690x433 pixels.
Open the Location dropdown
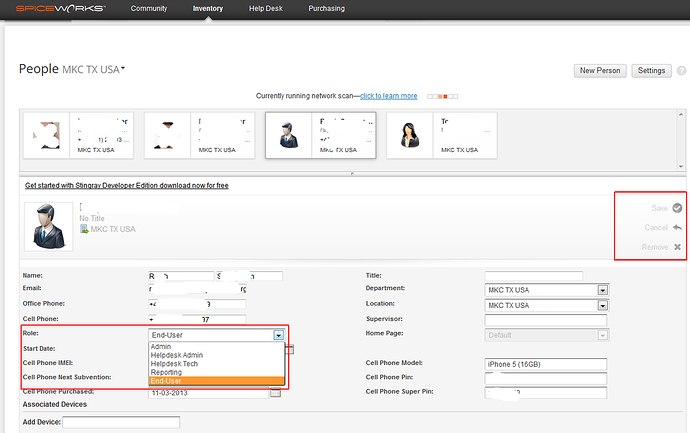tap(547, 305)
